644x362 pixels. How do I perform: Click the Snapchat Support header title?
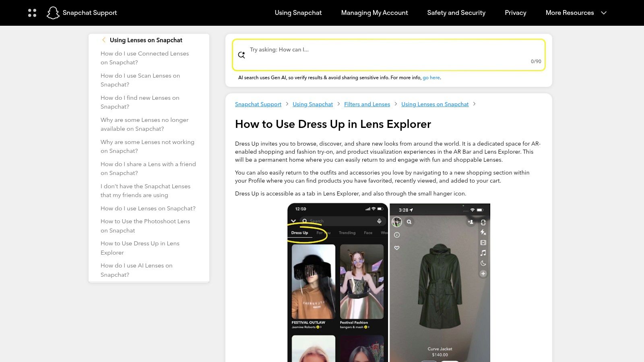[90, 13]
